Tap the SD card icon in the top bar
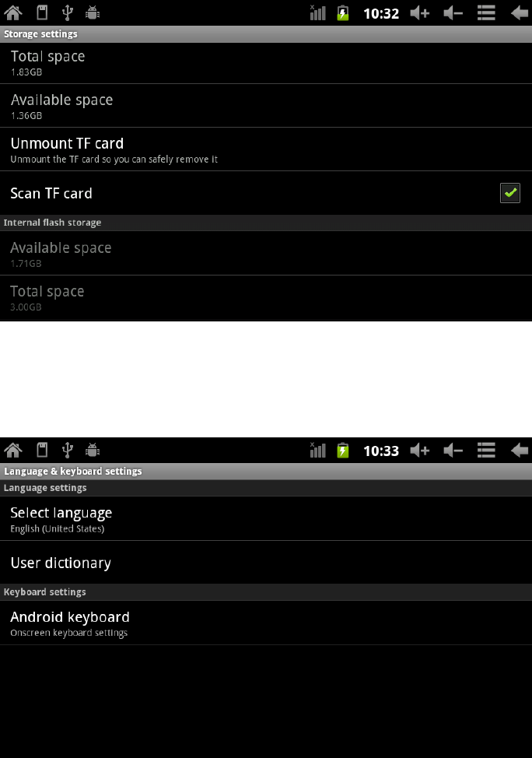Screen dimensions: 532x758 click(43, 12)
